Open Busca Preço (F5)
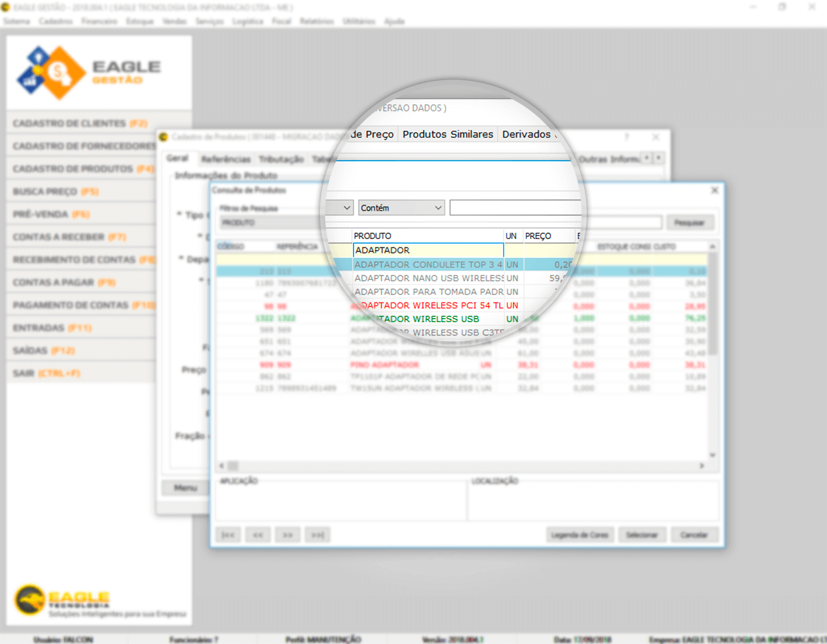 (x=81, y=191)
